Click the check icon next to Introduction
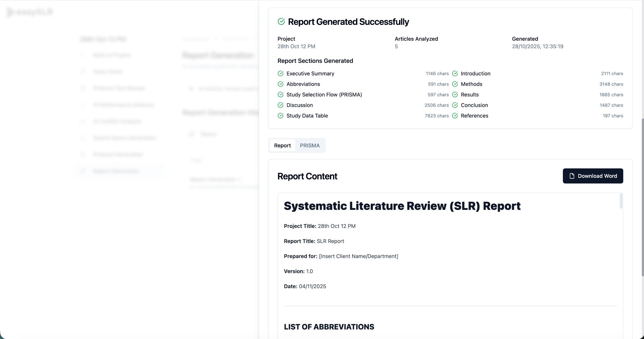Viewport: 644px width, 339px height. pos(455,74)
